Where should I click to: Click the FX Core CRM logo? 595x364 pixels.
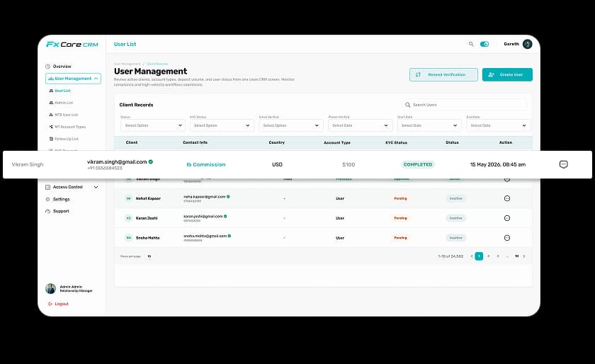point(72,45)
